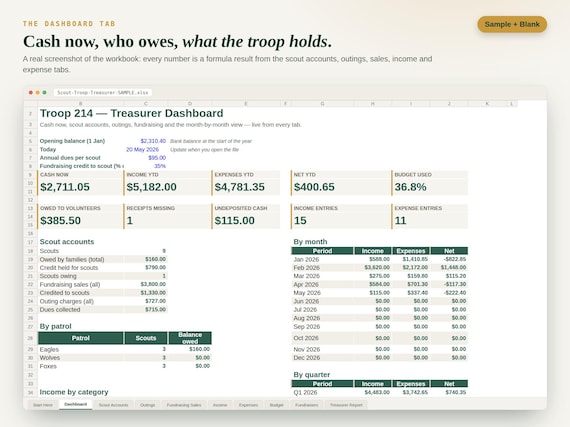Screen dimensions: 570x427
Task: Switch to the Scout Accounts sheet tab
Action: [x=113, y=405]
